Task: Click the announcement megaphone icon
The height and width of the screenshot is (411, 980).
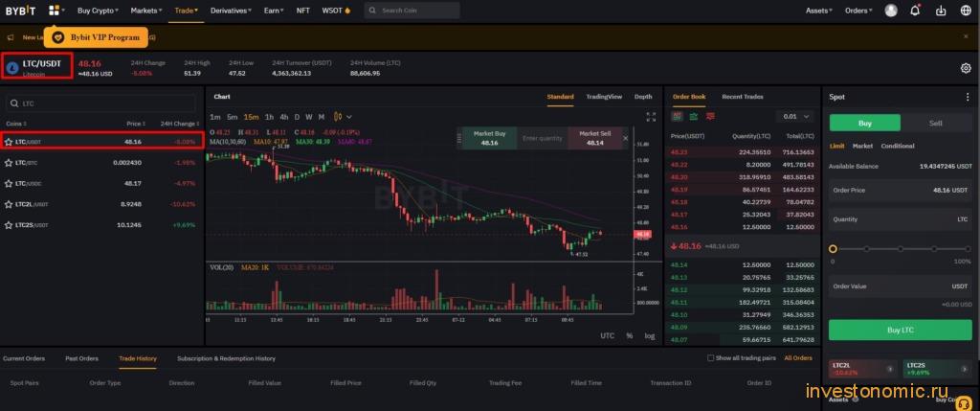Action: click(x=11, y=37)
